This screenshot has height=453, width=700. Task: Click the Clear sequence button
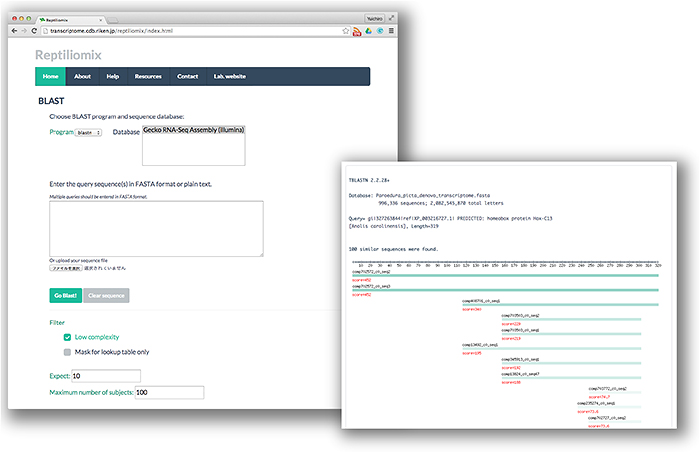coord(105,295)
